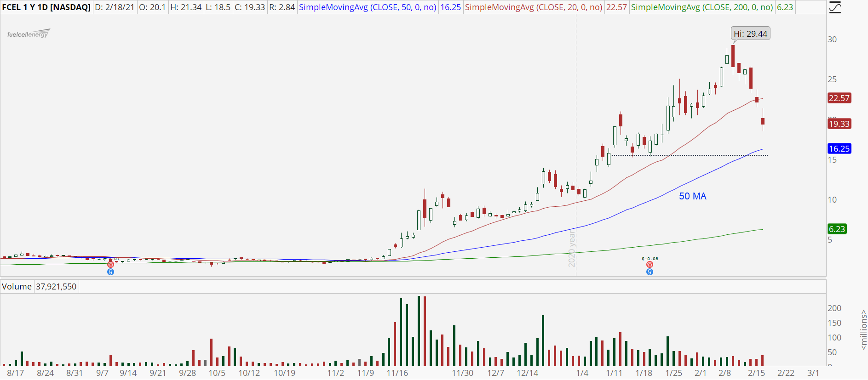Screen dimensions: 868x380
Task: Click the blue lightbulb icon under $-0.08
Action: pos(650,272)
